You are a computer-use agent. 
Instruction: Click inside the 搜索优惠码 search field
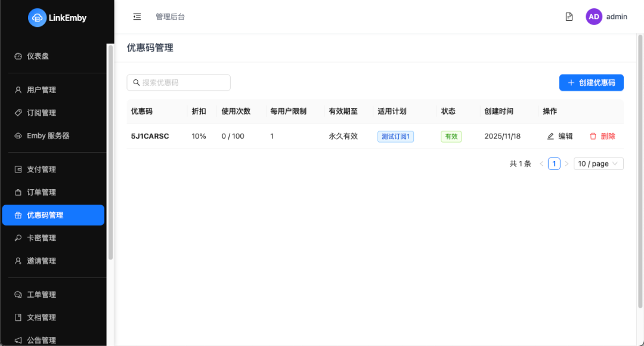[x=179, y=82]
